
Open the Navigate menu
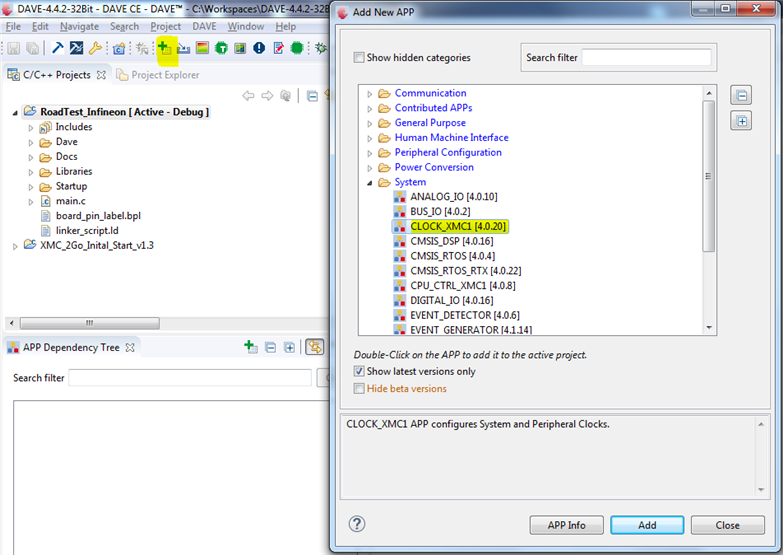point(79,26)
